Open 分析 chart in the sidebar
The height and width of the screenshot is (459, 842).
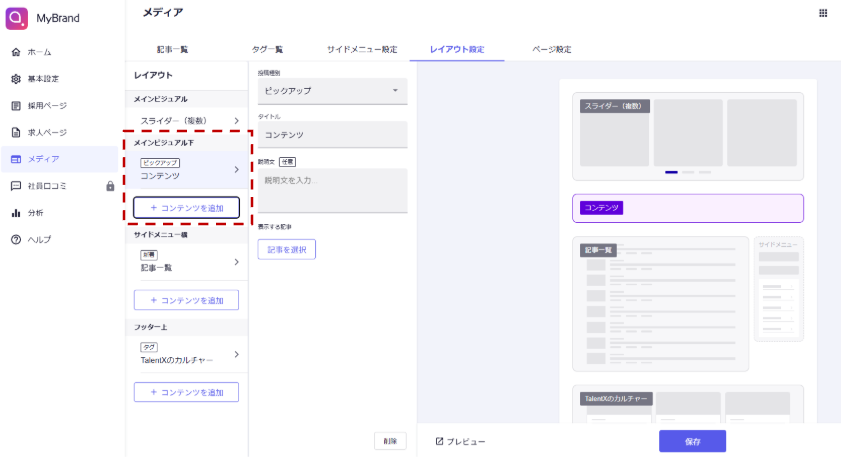pyautogui.click(x=35, y=213)
